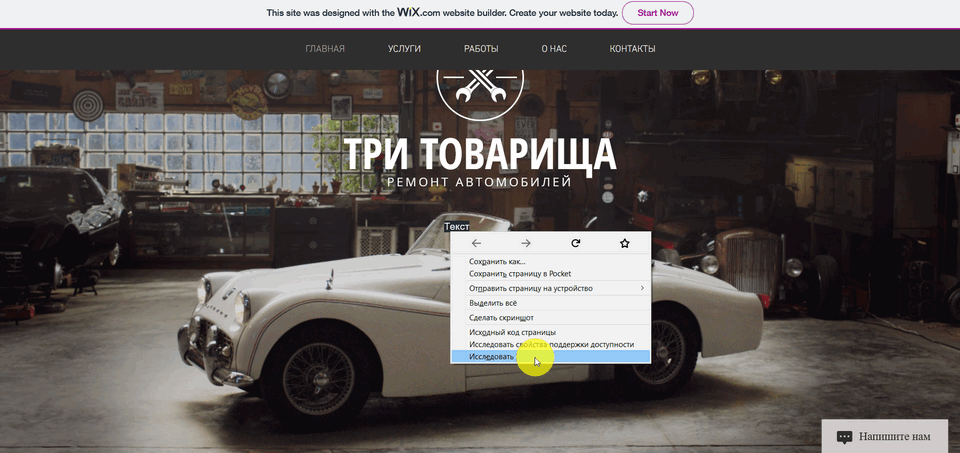960x453 pixels.
Task: Click the Forward arrow in context menu
Action: pos(526,244)
